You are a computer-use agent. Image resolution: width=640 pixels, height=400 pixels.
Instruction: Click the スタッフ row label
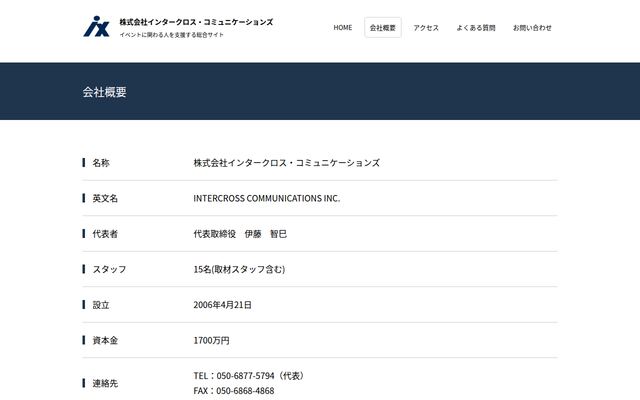click(x=109, y=269)
